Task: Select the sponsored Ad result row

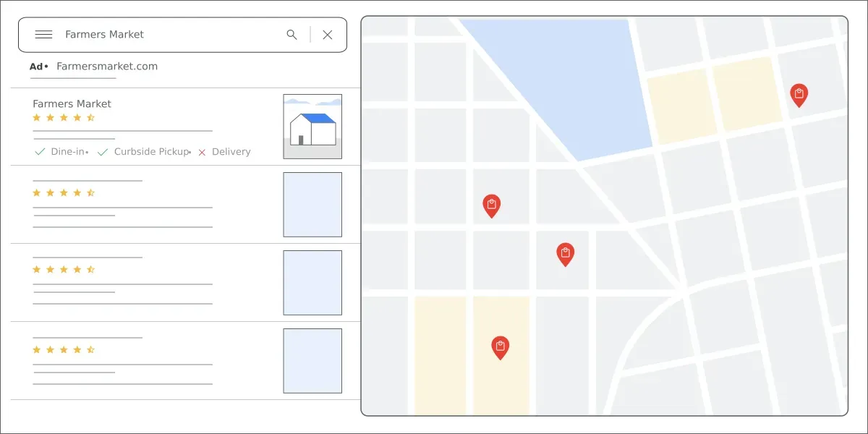Action: point(109,67)
